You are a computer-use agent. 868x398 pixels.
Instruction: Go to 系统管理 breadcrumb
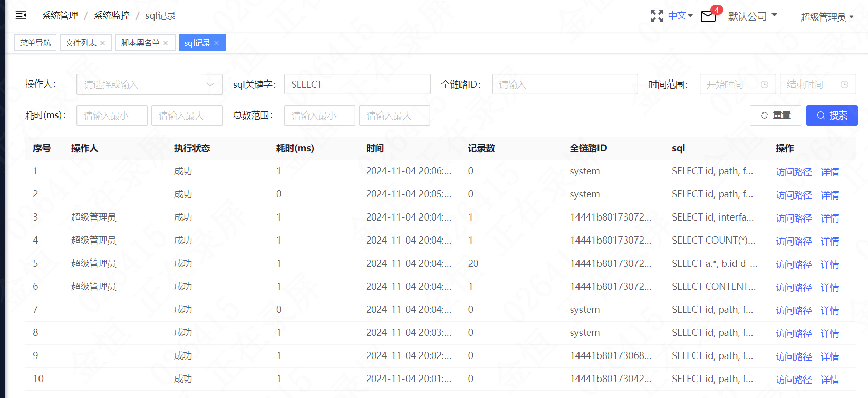(x=60, y=16)
